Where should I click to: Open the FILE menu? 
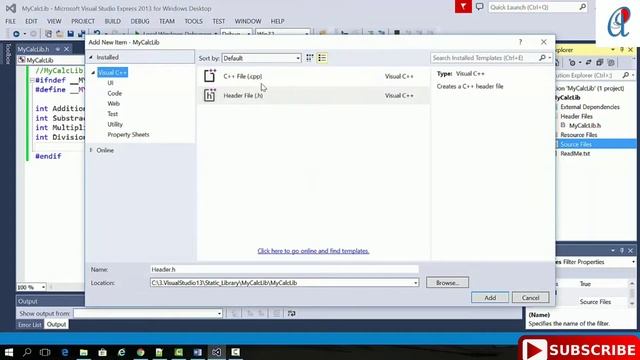[11, 21]
